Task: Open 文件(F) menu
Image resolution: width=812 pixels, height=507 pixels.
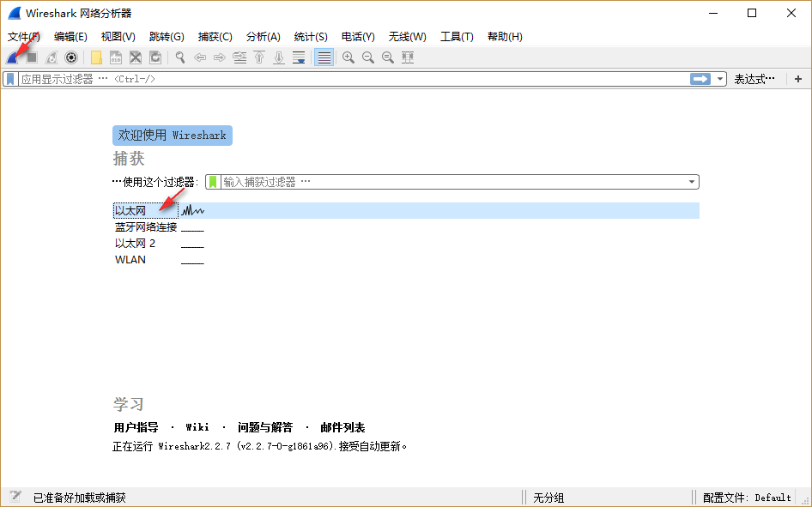Action: pos(24,37)
